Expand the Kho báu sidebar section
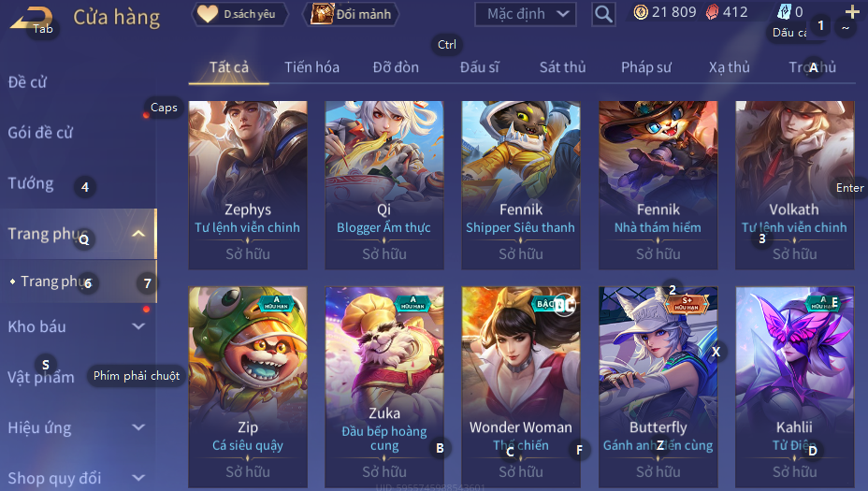The height and width of the screenshot is (491, 868). pyautogui.click(x=138, y=326)
